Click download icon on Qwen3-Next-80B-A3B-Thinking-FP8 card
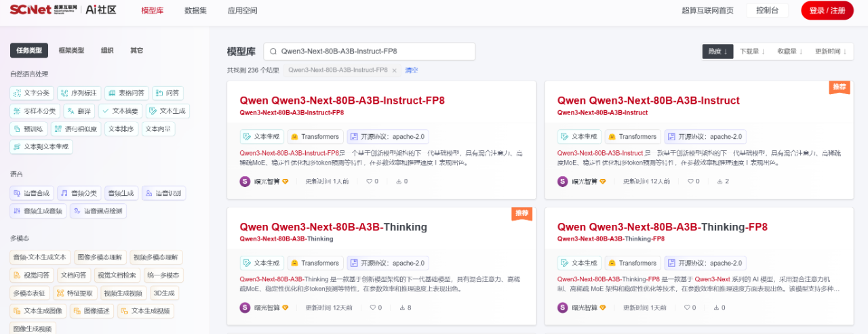 pos(715,308)
